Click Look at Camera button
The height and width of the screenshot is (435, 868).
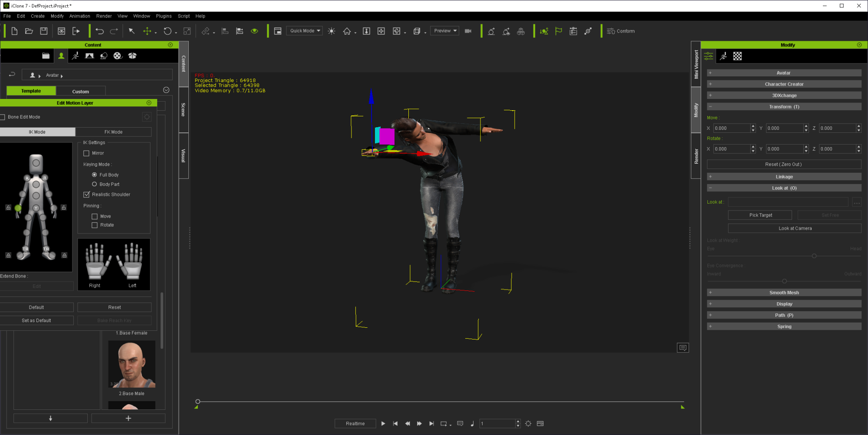pos(795,228)
